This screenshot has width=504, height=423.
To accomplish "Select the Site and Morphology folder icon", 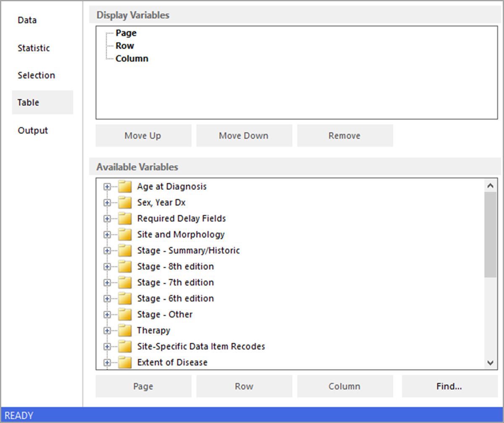I will tap(125, 234).
